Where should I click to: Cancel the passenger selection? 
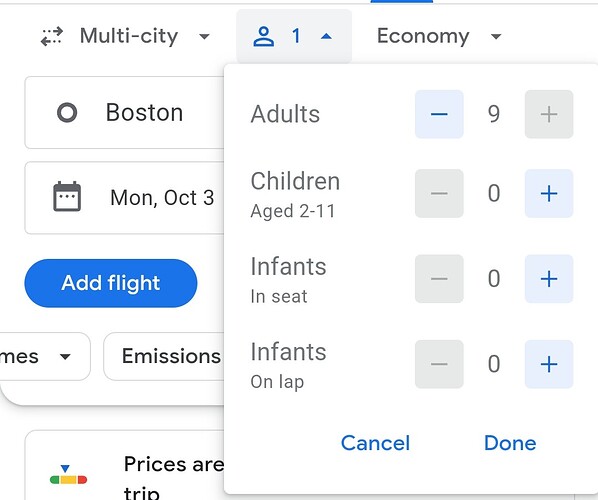coord(375,443)
